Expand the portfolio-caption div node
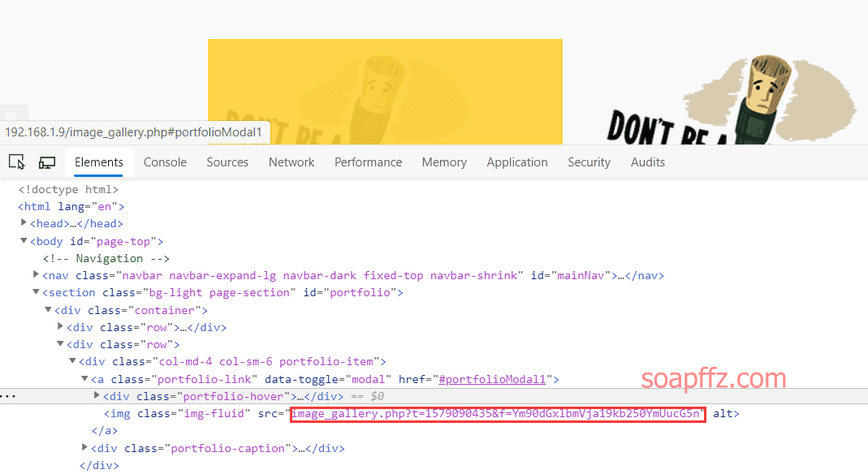Image resolution: width=868 pixels, height=474 pixels. [x=84, y=447]
